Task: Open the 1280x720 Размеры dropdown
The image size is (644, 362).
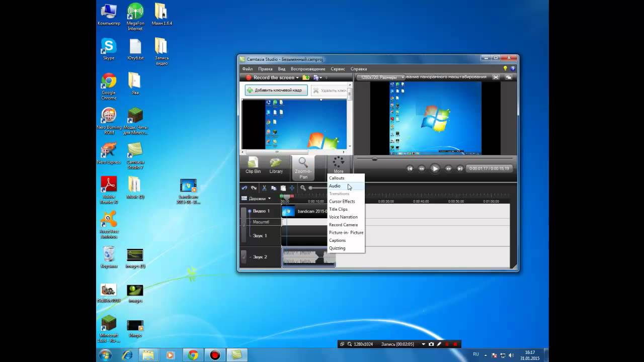Action: click(381, 77)
